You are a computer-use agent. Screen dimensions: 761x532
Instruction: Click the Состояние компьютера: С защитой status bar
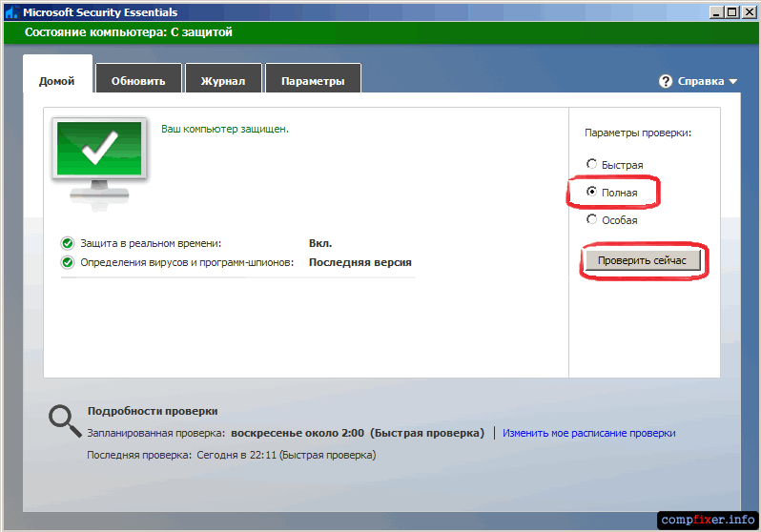[x=380, y=32]
